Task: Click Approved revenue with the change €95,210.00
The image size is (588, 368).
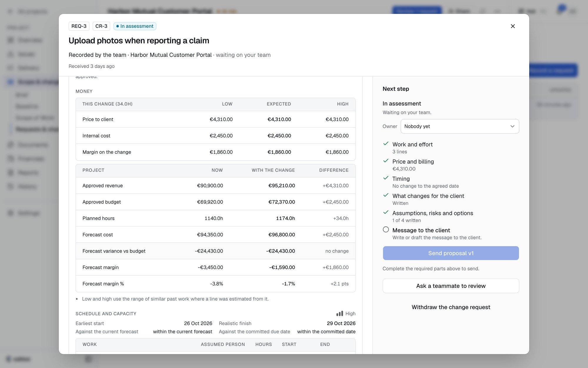Action: (x=281, y=186)
